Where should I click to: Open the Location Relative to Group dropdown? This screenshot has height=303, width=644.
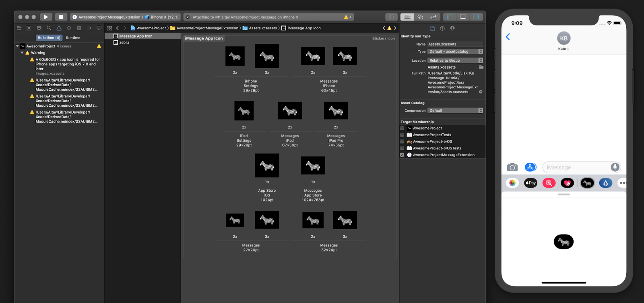[455, 60]
